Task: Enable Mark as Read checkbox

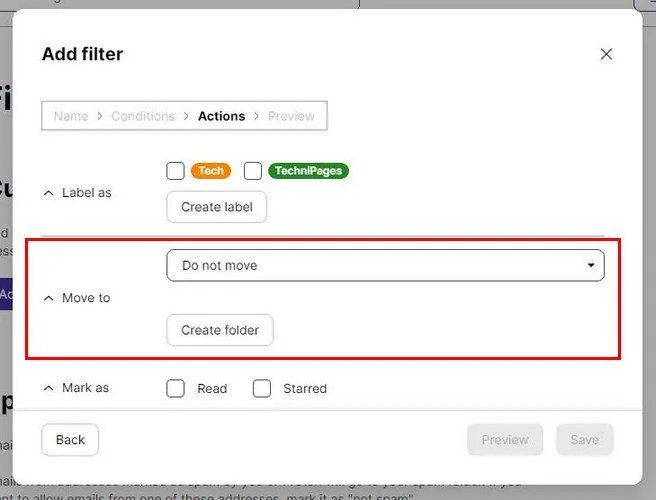Action: (175, 388)
